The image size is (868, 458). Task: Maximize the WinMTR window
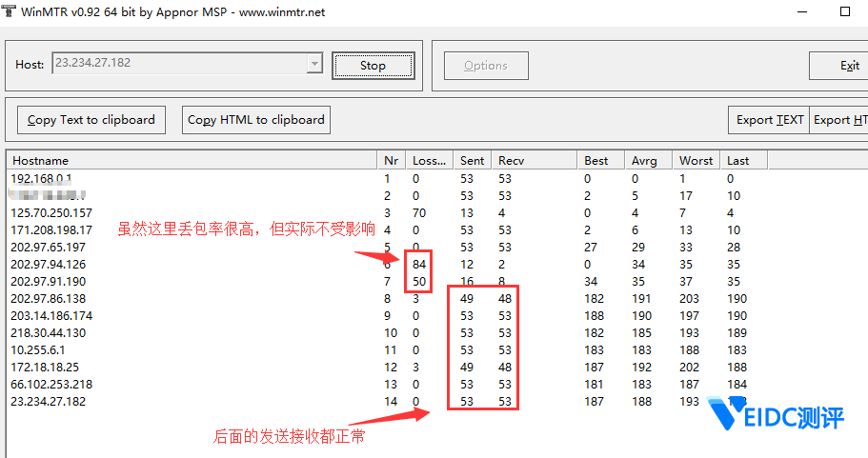845,11
